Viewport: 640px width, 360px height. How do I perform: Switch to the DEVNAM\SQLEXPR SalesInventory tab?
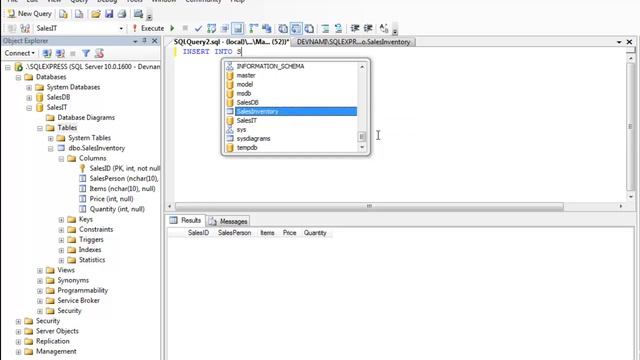pyautogui.click(x=353, y=42)
